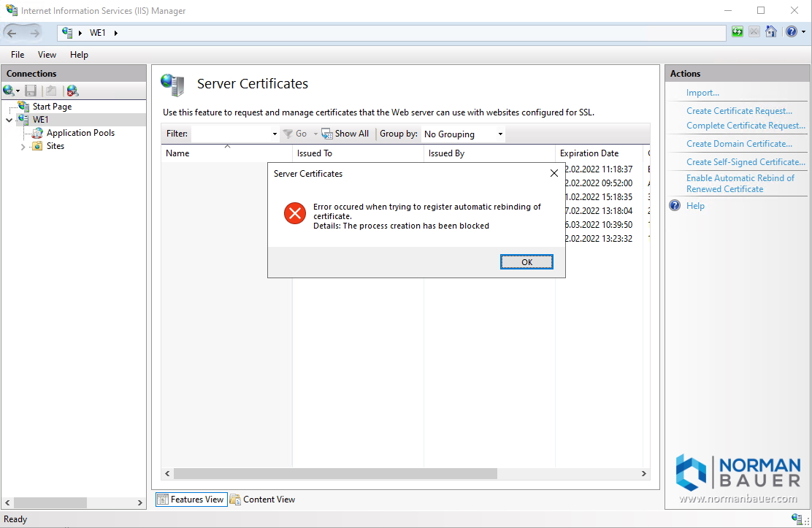Switch to Content View tab
This screenshot has height=528, width=812.
[x=263, y=500]
